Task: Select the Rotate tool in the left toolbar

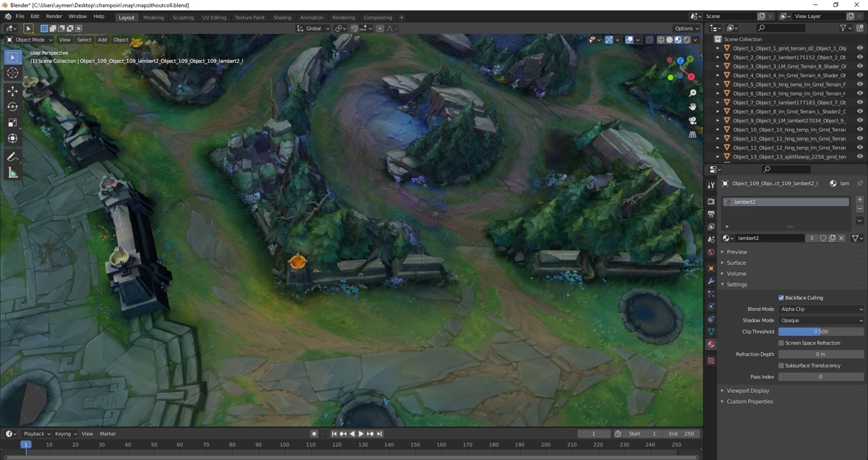Action: 12,106
